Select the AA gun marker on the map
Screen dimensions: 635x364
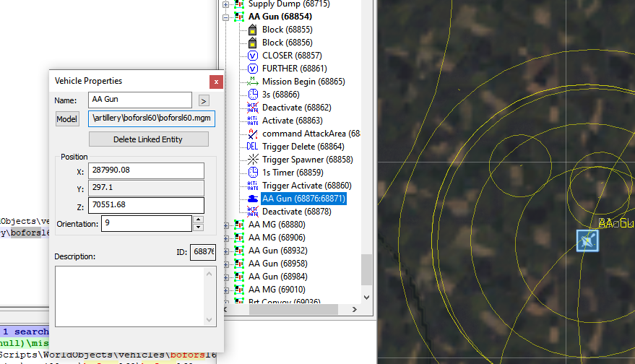coord(587,240)
